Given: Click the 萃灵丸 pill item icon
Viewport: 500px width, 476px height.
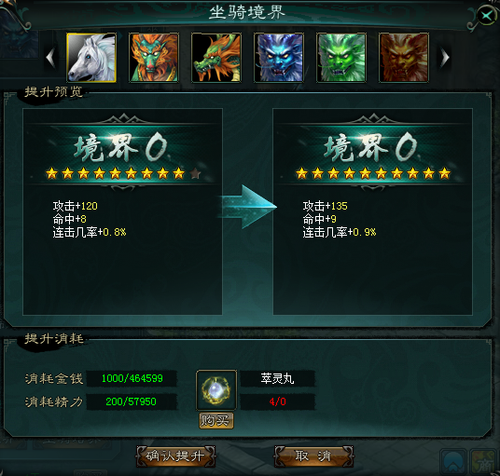Looking at the screenshot, I should point(216,390).
